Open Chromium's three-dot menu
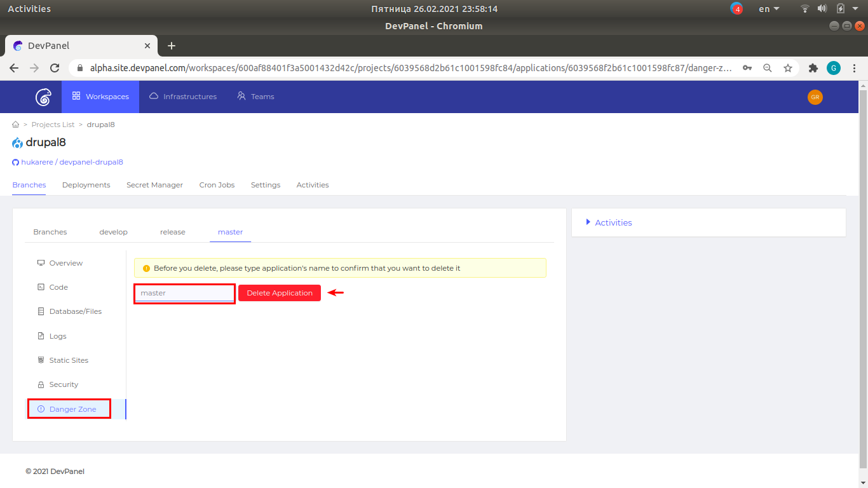Screen dimensions: 868x488 [x=854, y=67]
